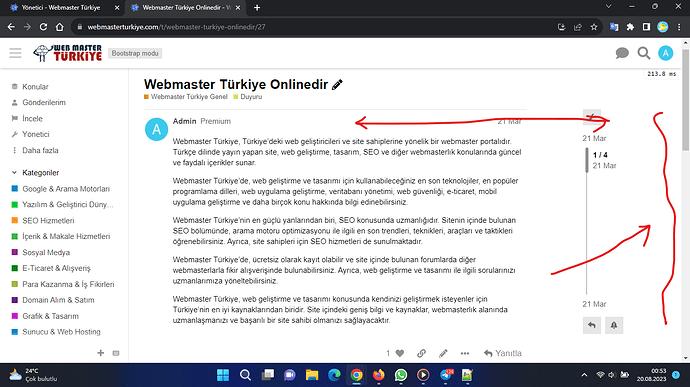Open Yazılım & Geliştirici Dünyası category
Screen dimensions: 690x387
(68, 205)
